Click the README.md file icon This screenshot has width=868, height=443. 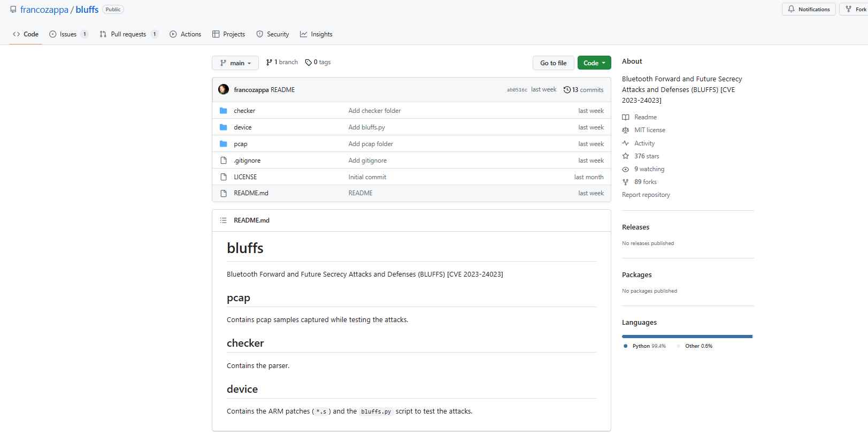point(224,193)
